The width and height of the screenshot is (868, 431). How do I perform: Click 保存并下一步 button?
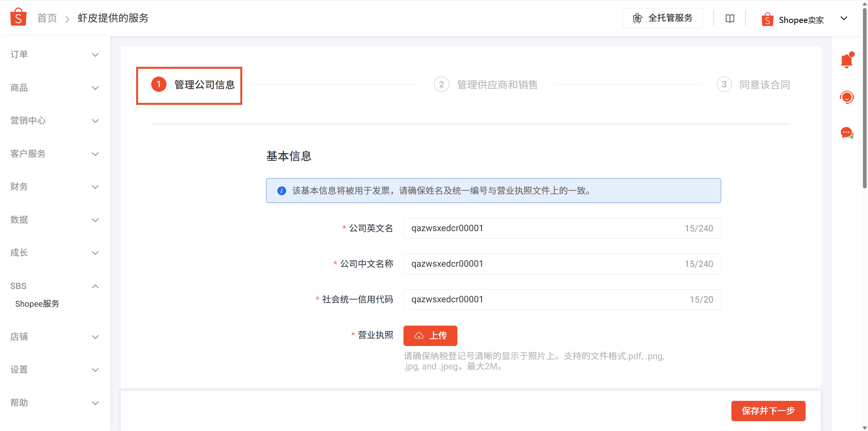768,411
